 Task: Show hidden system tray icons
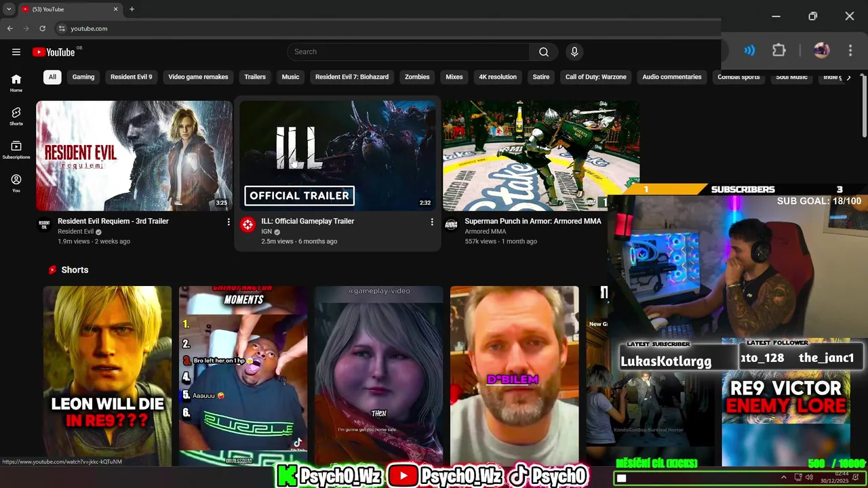coord(784,478)
